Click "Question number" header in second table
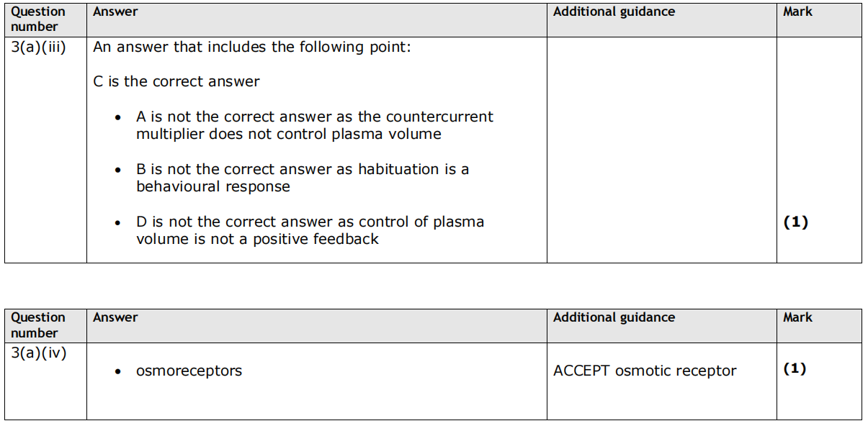This screenshot has width=868, height=426. coord(37,325)
